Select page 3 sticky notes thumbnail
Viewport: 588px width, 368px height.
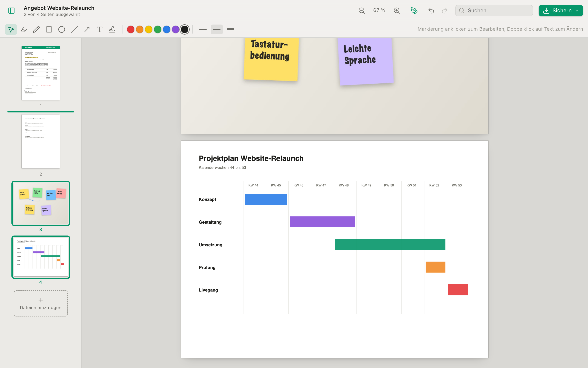[x=41, y=203]
